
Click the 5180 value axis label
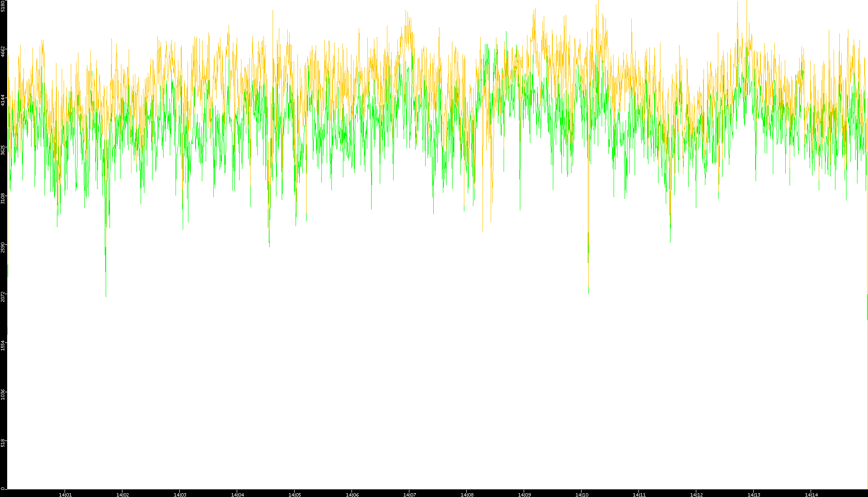click(3, 6)
